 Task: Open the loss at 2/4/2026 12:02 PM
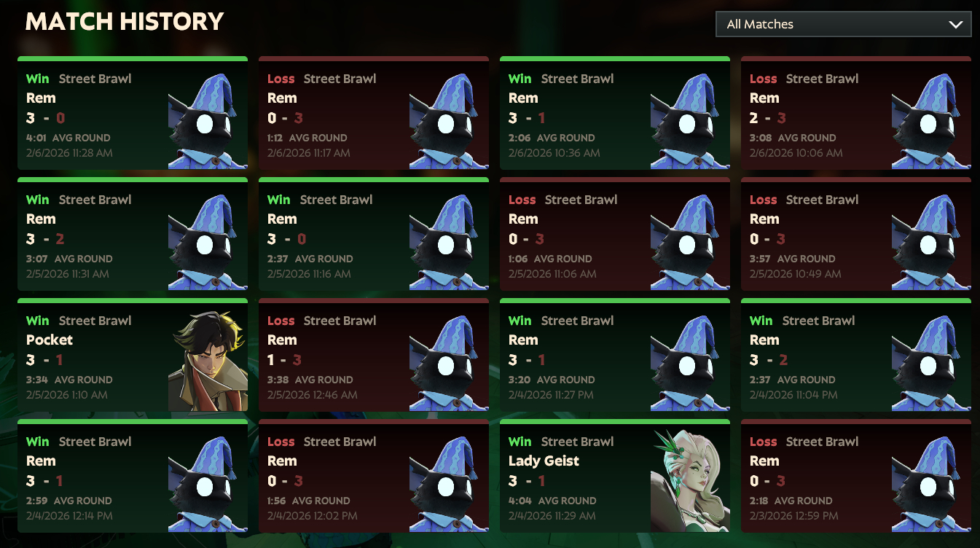[374, 476]
